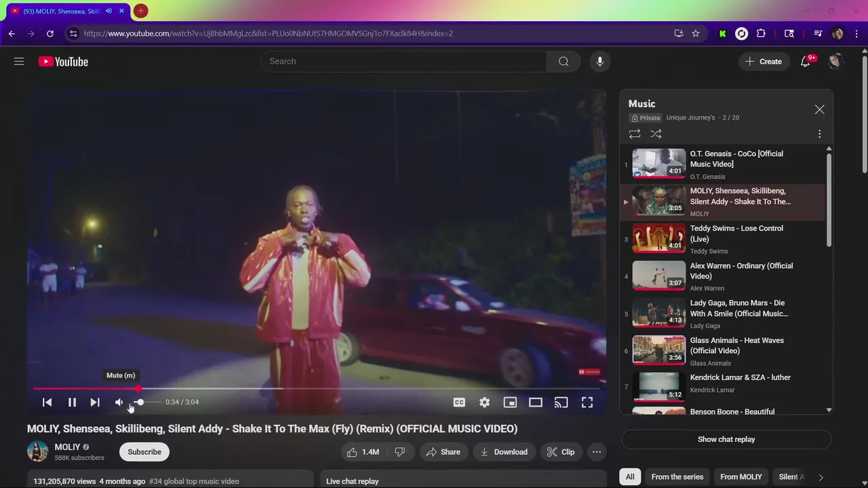The image size is (868, 488).
Task: Open a new browser tab
Action: tap(140, 11)
